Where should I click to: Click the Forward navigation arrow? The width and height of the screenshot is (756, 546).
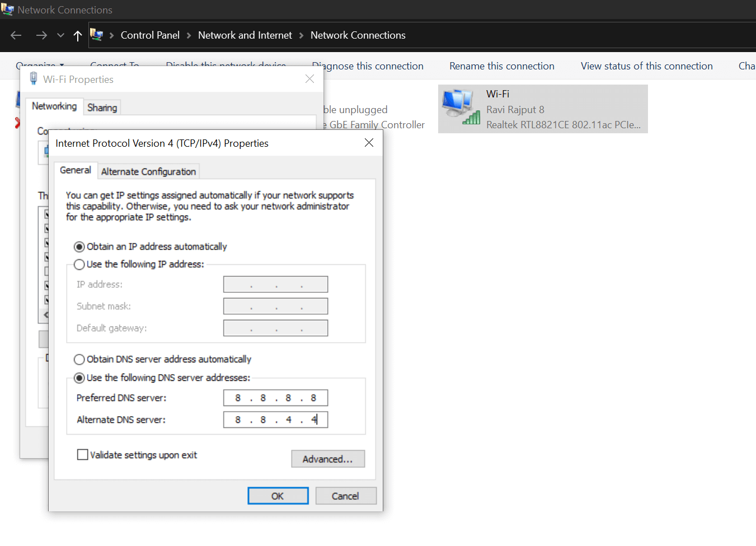[x=41, y=35]
